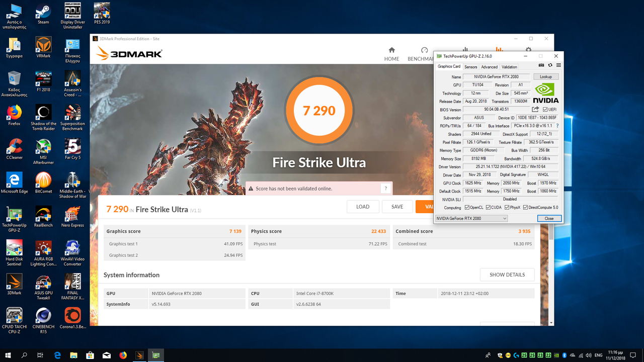This screenshot has height=362, width=644.
Task: Click the 3DMark logo
Action: 129,53
